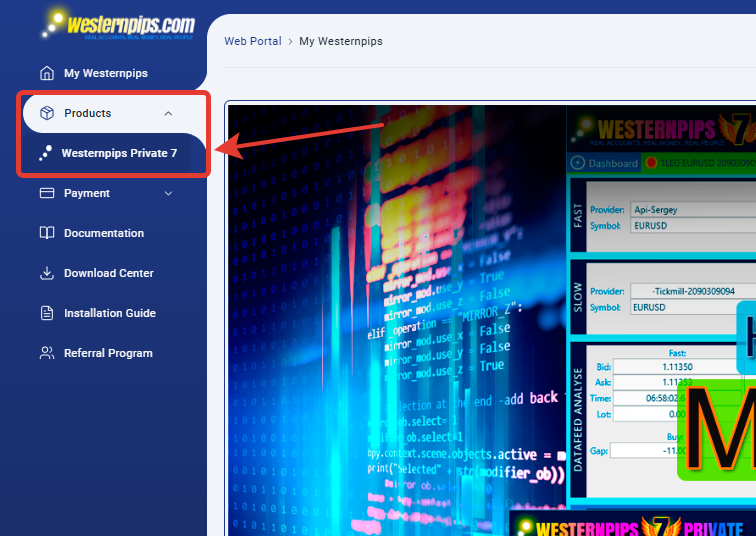Click the red dot icon on 1LEG EURUSD tab
The image size is (756, 536).
[651, 163]
